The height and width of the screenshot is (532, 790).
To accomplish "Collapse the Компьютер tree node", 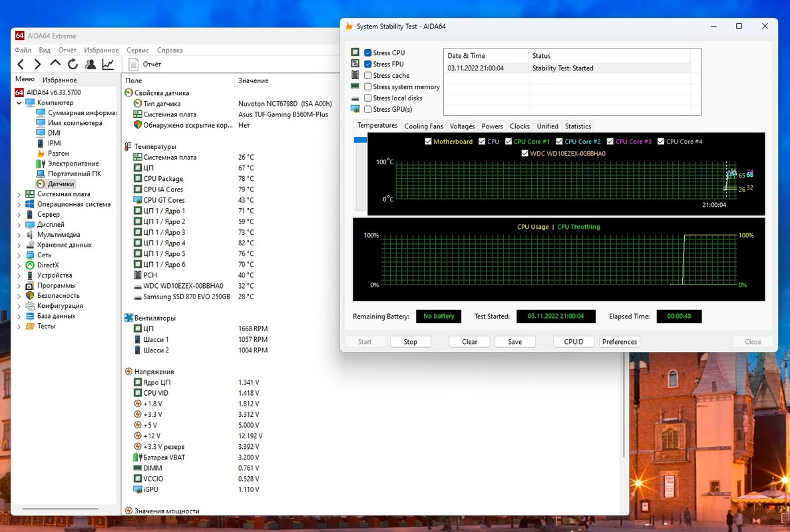I will pyautogui.click(x=19, y=102).
